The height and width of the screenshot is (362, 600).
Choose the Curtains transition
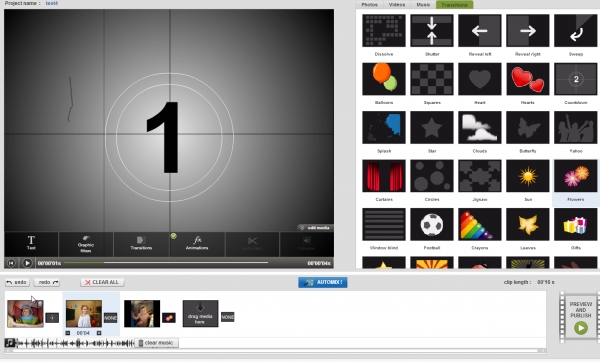(x=384, y=176)
